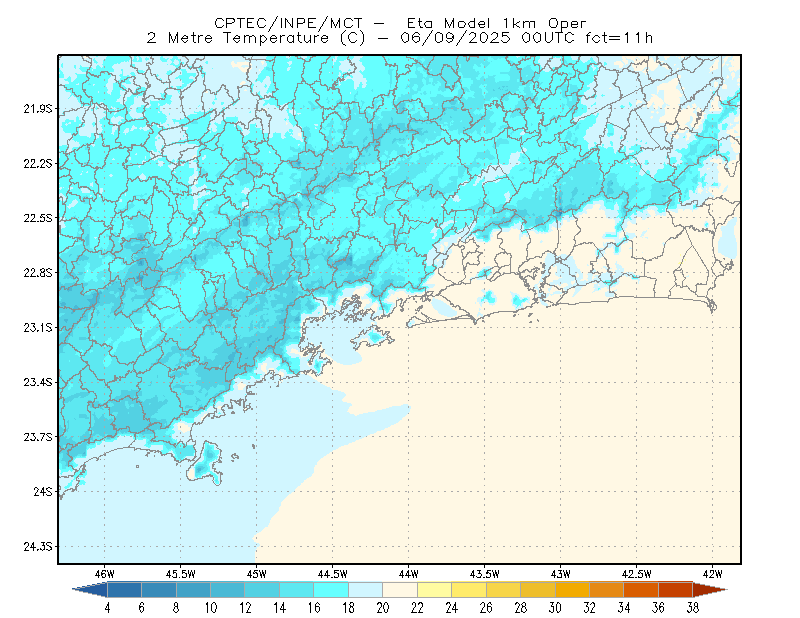
Task: Click the 44W longitude axis label
Action: (408, 574)
